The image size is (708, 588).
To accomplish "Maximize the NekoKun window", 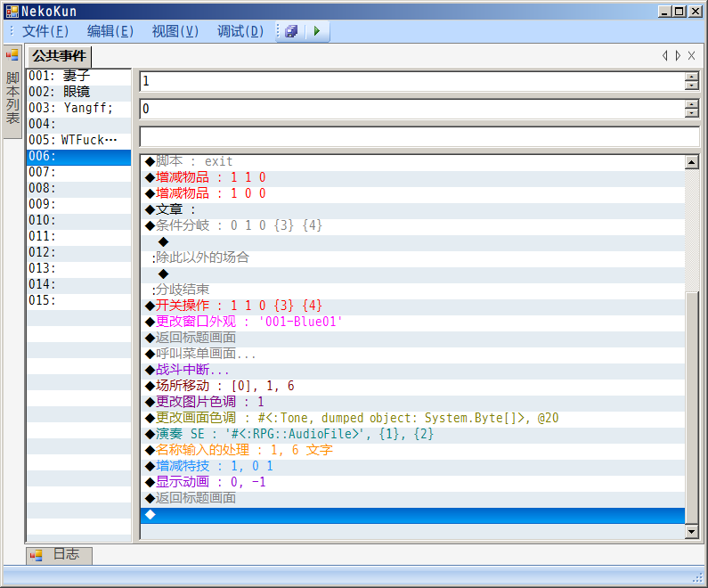I will (680, 12).
